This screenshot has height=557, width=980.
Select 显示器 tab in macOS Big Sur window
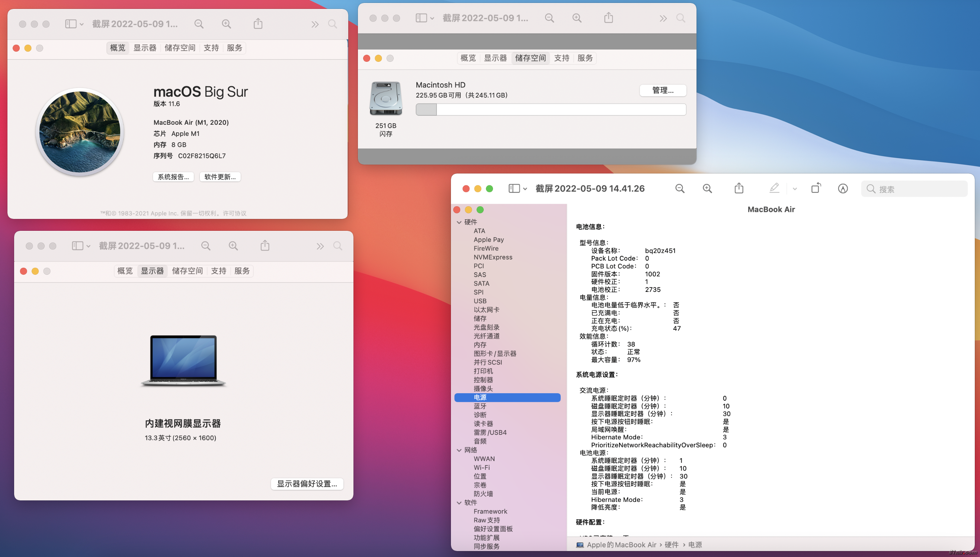click(x=145, y=48)
